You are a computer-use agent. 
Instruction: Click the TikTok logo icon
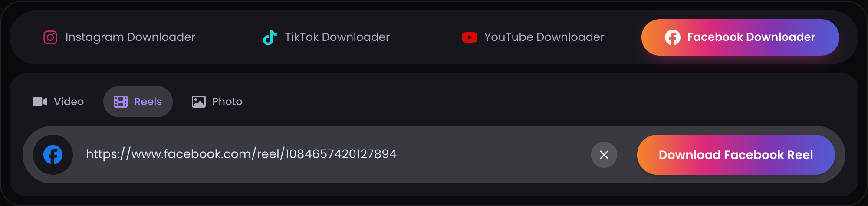pos(270,37)
